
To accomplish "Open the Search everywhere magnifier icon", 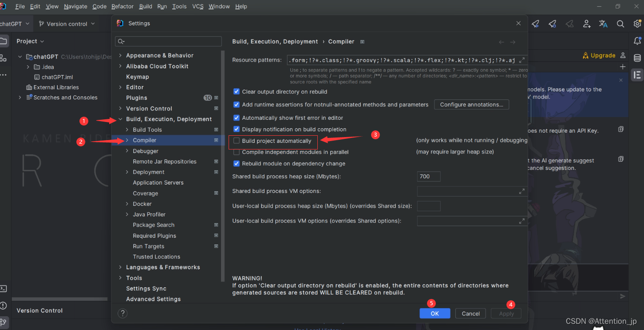I will (x=620, y=24).
